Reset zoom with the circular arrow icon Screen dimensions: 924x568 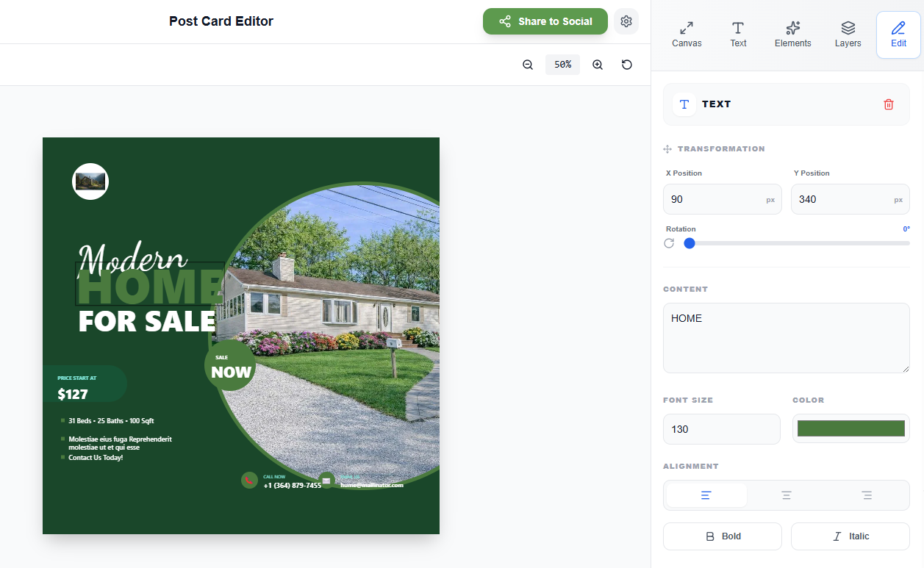click(x=627, y=65)
